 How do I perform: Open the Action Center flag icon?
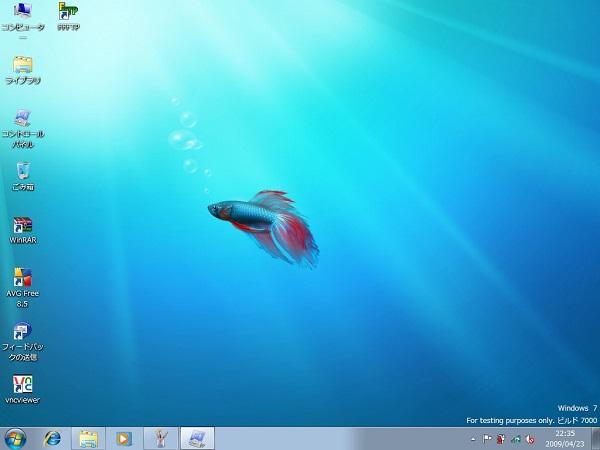487,438
